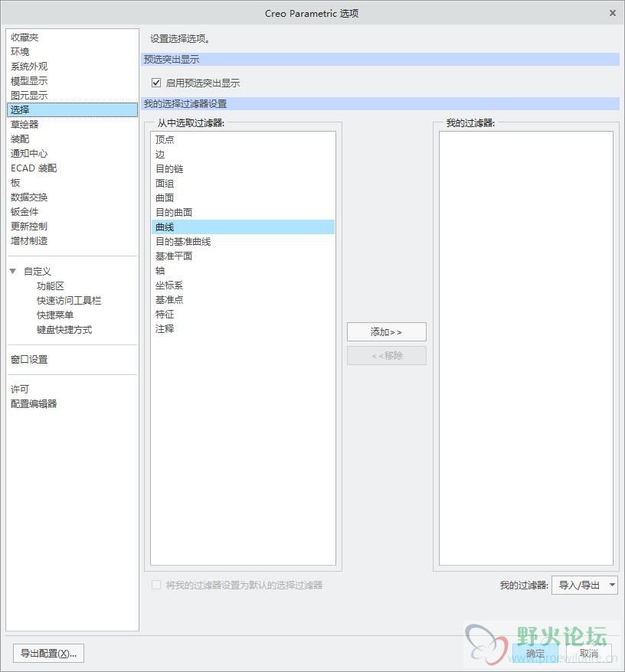This screenshot has height=672, width=625.
Task: Open the 草绘器 category
Action: click(x=25, y=124)
